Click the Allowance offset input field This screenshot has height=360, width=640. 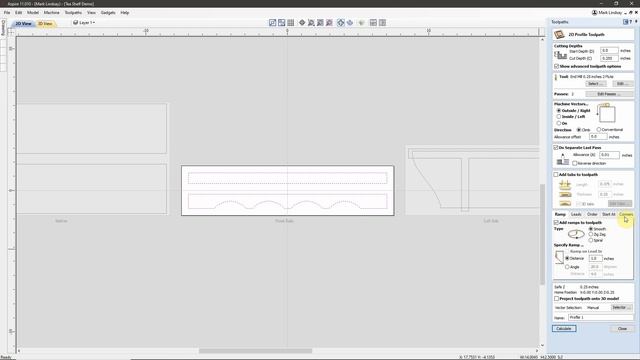[598, 137]
